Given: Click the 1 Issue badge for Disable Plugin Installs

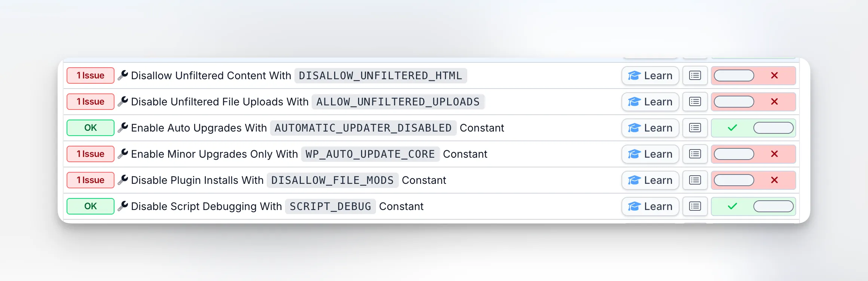Looking at the screenshot, I should point(90,180).
